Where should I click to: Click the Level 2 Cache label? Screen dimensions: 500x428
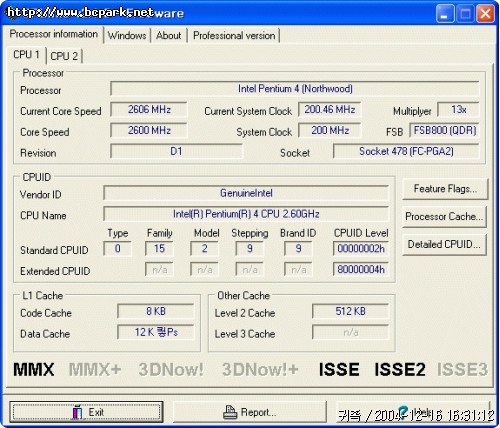point(245,313)
